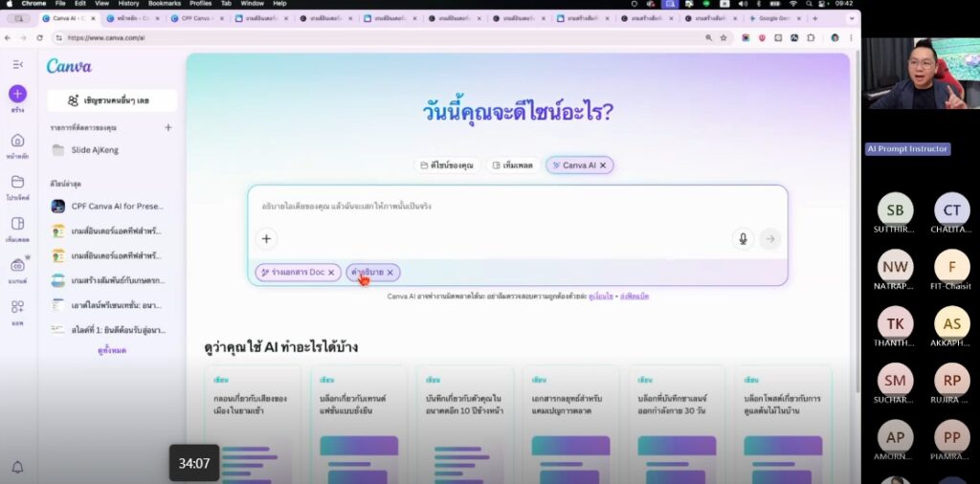The width and height of the screenshot is (980, 484).
Task: Click the ดูทั้งหมด link under recent designs
Action: (112, 351)
